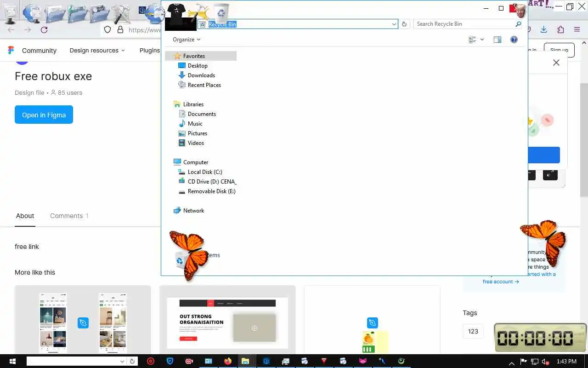The height and width of the screenshot is (368, 588).
Task: Click the free account link
Action: click(x=501, y=282)
